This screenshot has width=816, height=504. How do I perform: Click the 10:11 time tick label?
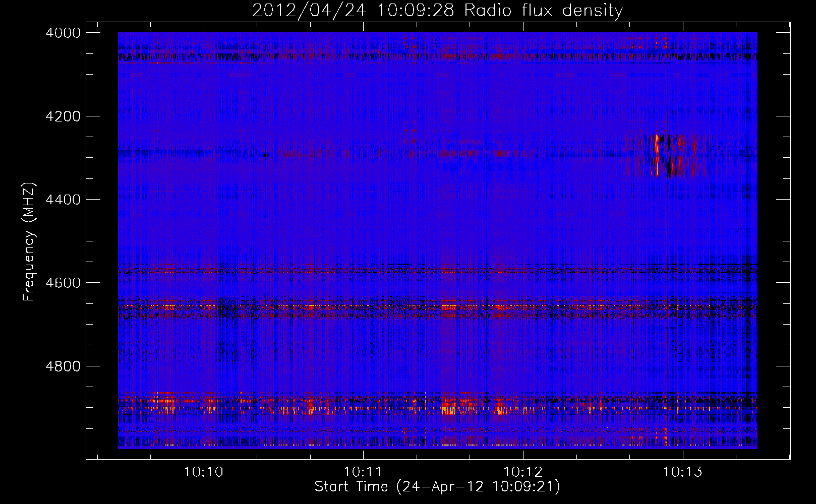(363, 472)
